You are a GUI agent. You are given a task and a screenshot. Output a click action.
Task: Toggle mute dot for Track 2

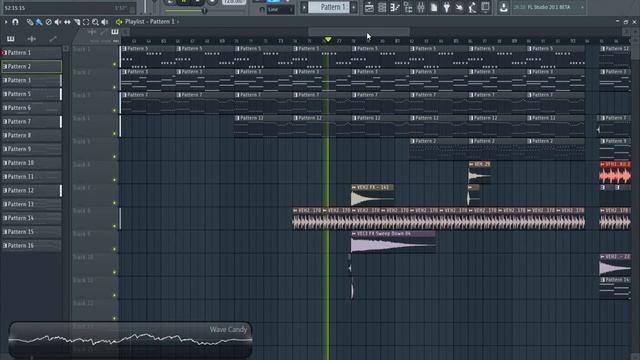[115, 87]
